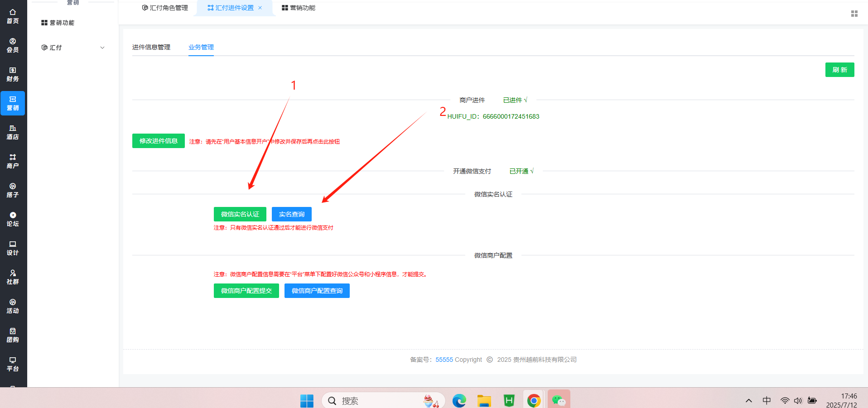Open the 首页 home sidebar icon
868x408 pixels.
click(13, 16)
